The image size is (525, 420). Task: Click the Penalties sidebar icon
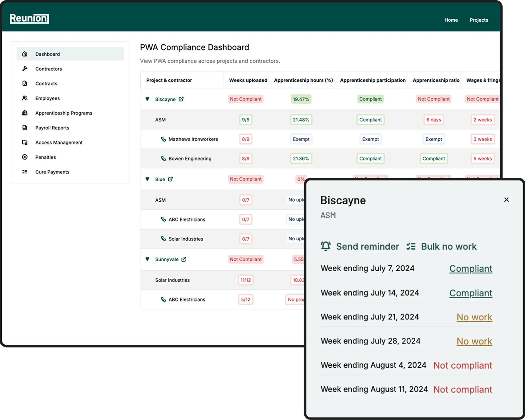(25, 157)
